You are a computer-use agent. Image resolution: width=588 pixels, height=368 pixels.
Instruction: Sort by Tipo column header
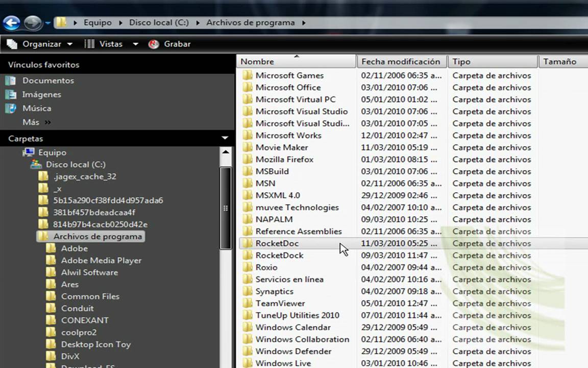[493, 61]
